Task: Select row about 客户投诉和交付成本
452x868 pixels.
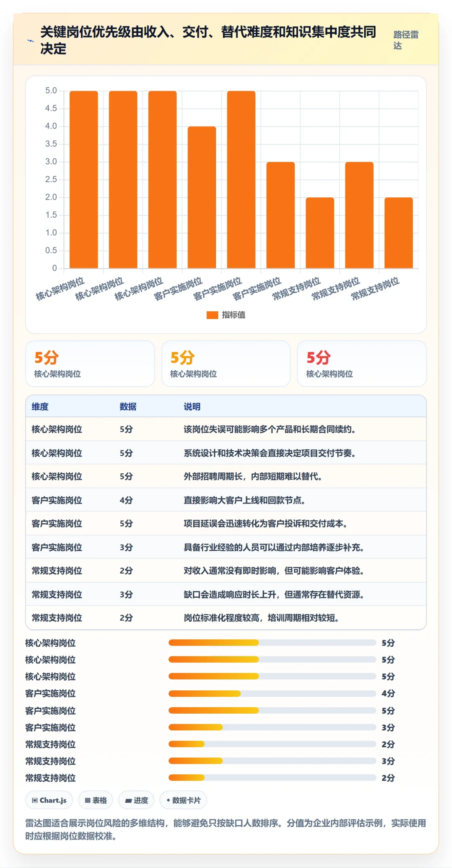Action: coord(226,524)
